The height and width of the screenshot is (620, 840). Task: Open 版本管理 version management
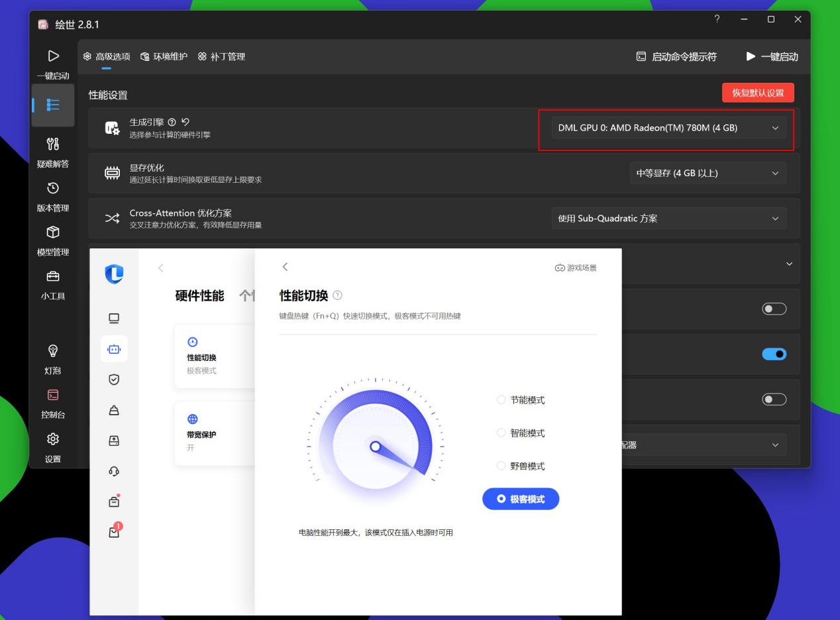point(53,196)
